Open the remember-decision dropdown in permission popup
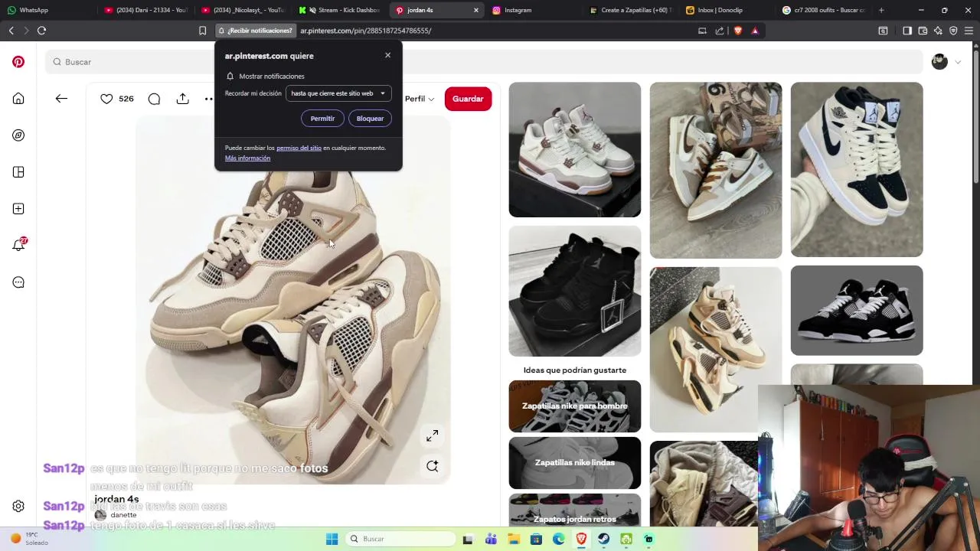Image resolution: width=980 pixels, height=551 pixels. coord(338,93)
